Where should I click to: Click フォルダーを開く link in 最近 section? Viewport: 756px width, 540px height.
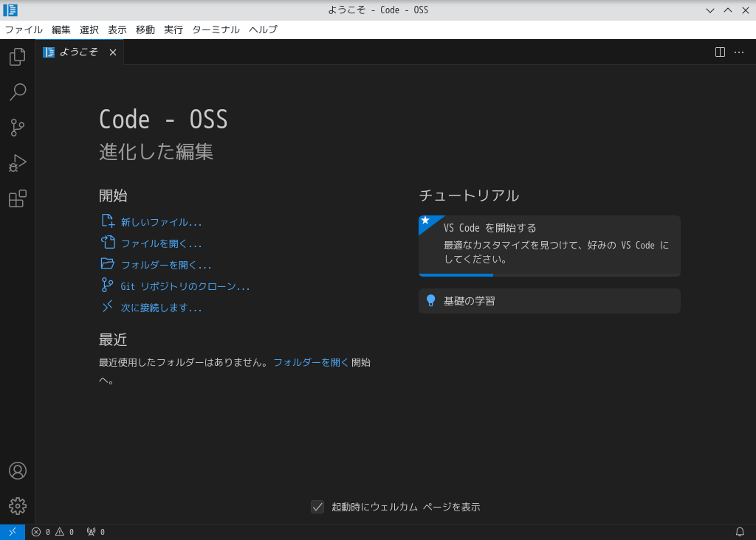[311, 362]
